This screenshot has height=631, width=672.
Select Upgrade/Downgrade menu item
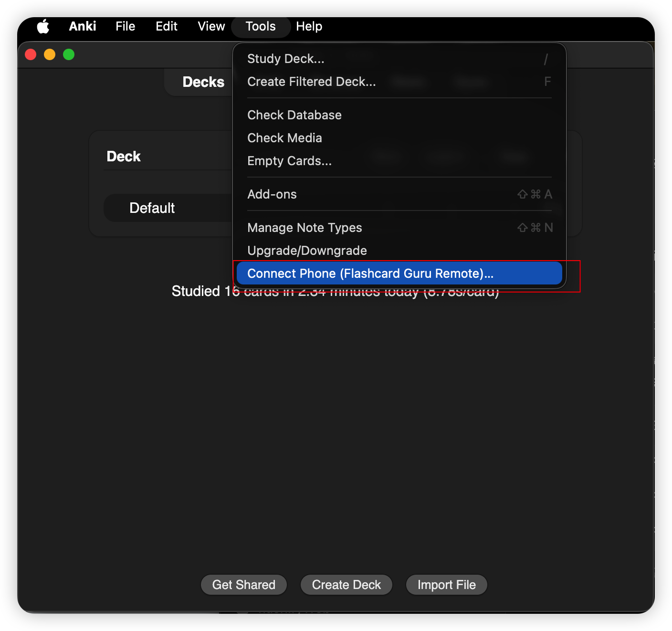tap(399, 251)
